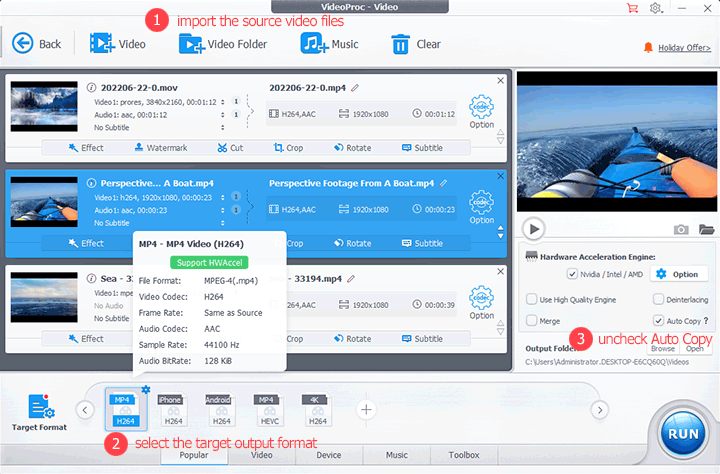The height and width of the screenshot is (474, 720).
Task: Rotate the 202206-22-0.mov video
Action: pyautogui.click(x=353, y=147)
